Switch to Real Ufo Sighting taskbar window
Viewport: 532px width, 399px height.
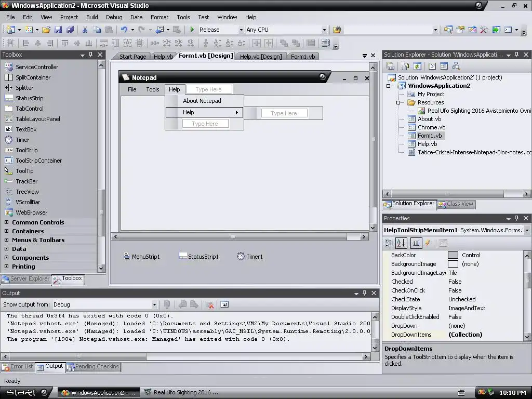point(181,393)
